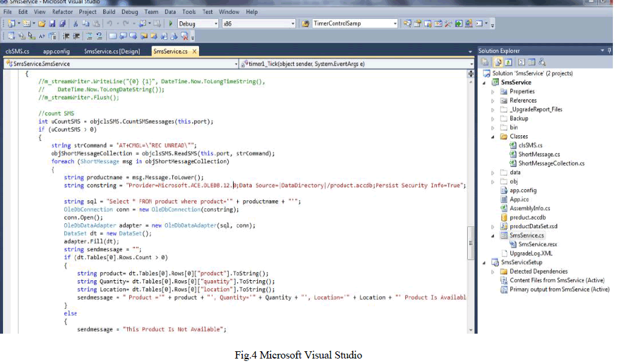Open the Refactor menu
622x364 pixels.
click(62, 12)
